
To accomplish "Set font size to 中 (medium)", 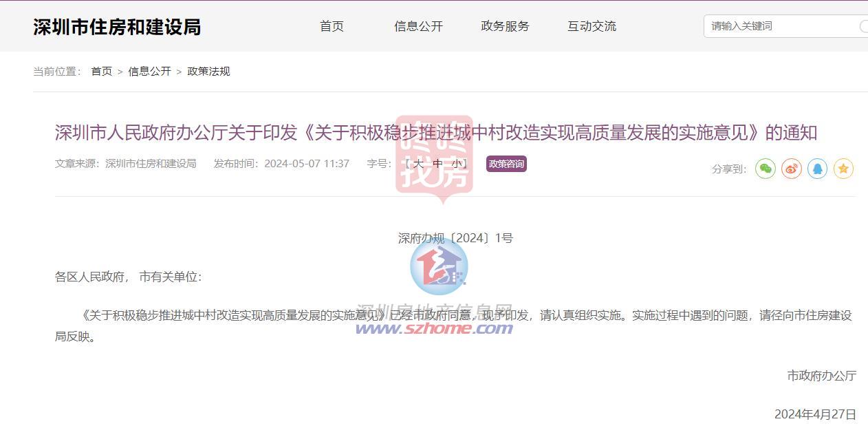I will pyautogui.click(x=437, y=164).
